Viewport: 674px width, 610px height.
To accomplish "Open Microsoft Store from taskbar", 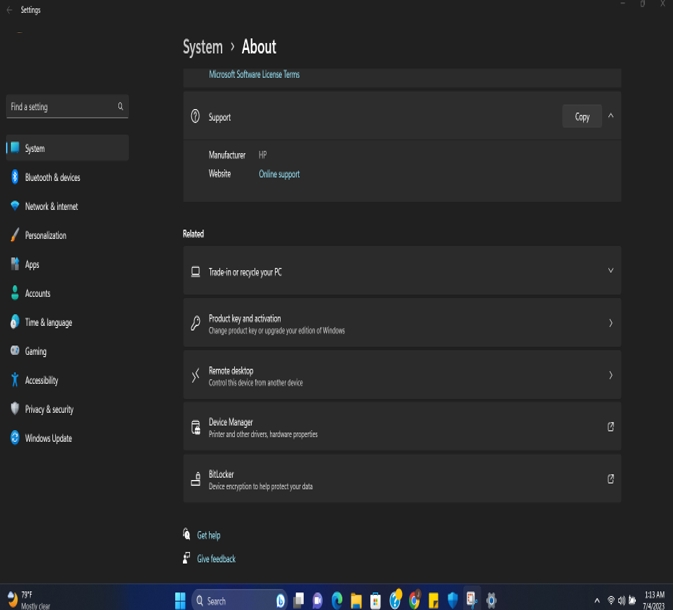I will [375, 601].
